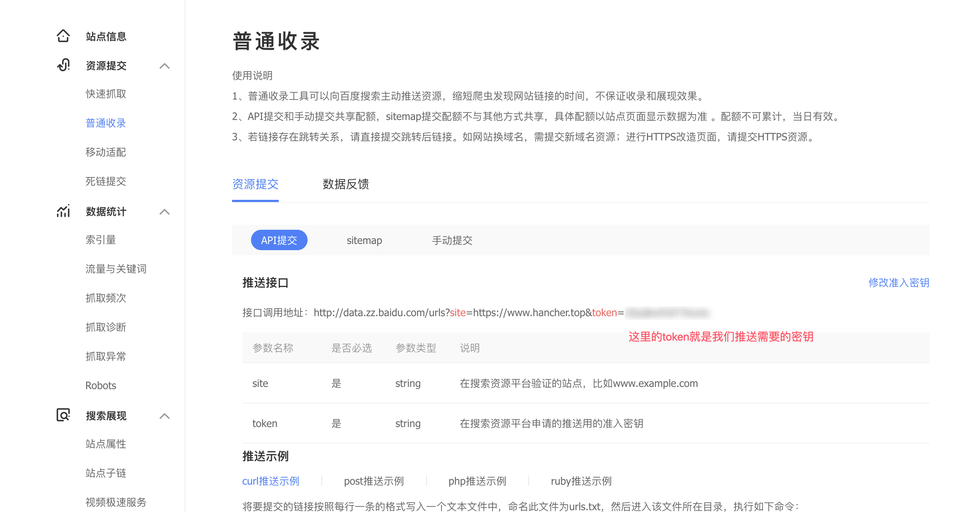Image resolution: width=980 pixels, height=512 pixels.
Task: Click the 资源提交 loop icon in sidebar
Action: pos(63,65)
